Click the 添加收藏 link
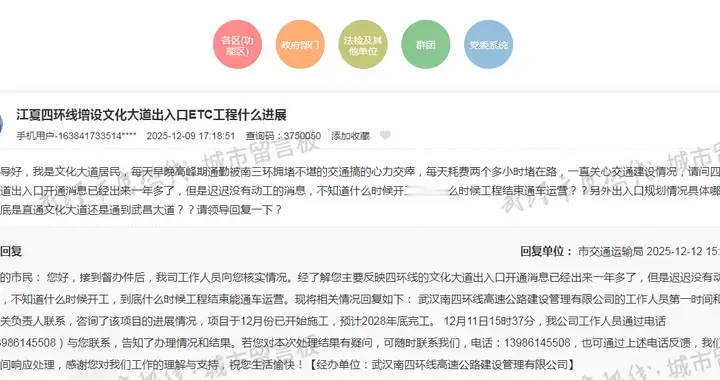This screenshot has width=720, height=380. pyautogui.click(x=350, y=136)
